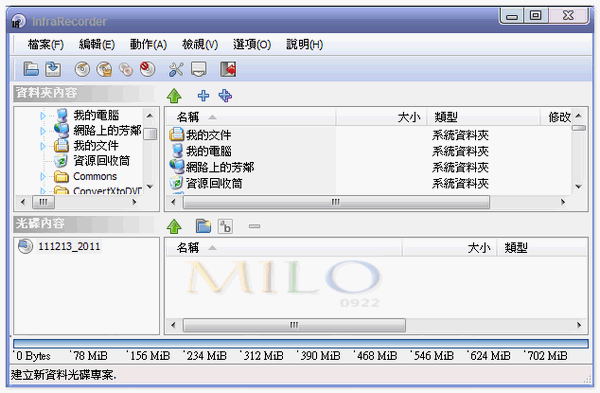
Task: Click file list scroll right arrow
Action: pyautogui.click(x=562, y=202)
